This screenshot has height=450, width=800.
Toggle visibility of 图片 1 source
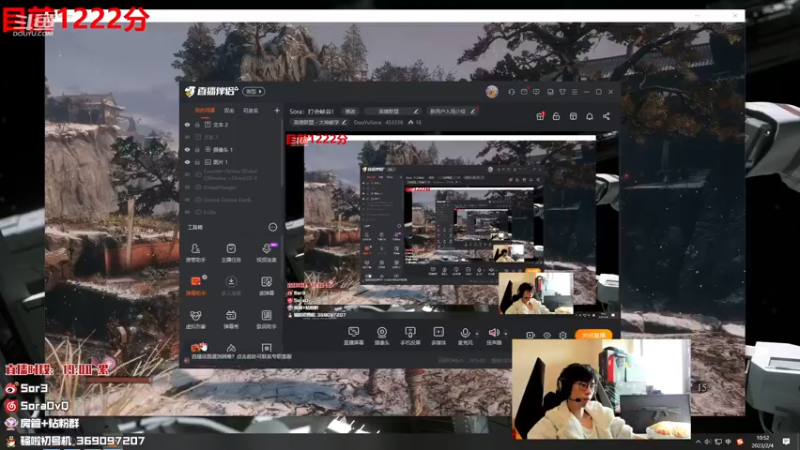click(187, 162)
